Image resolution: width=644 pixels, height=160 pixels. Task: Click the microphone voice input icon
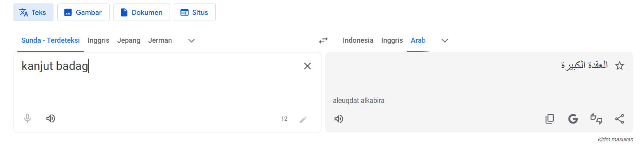pyautogui.click(x=27, y=118)
